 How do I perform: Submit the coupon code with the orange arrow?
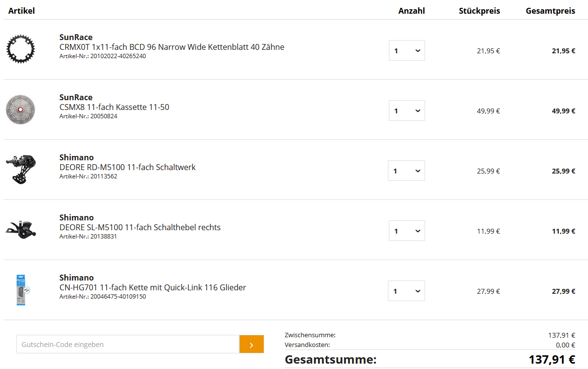(251, 344)
